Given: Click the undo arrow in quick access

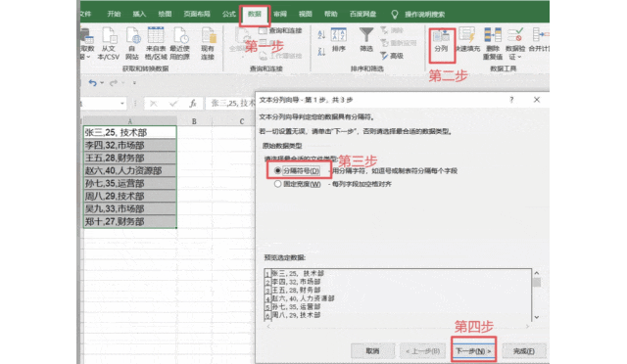Looking at the screenshot, I should click(x=92, y=83).
